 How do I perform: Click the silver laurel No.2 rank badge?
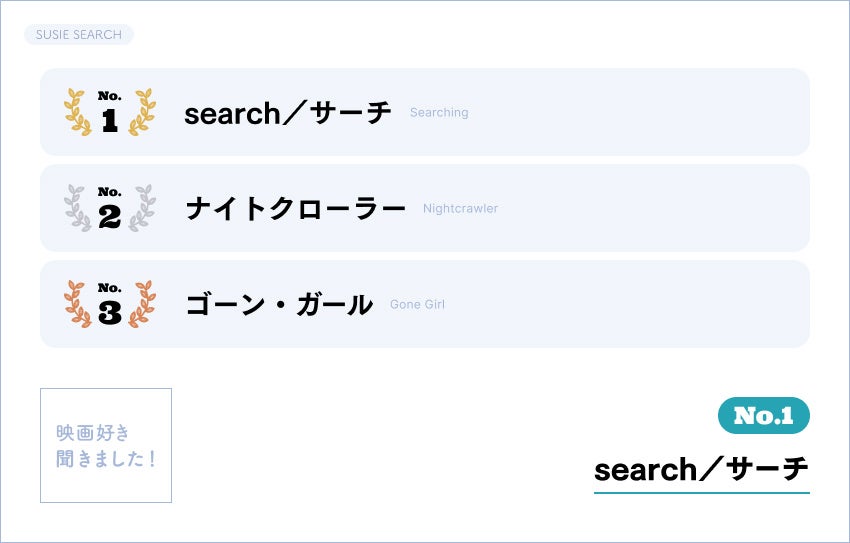110,208
